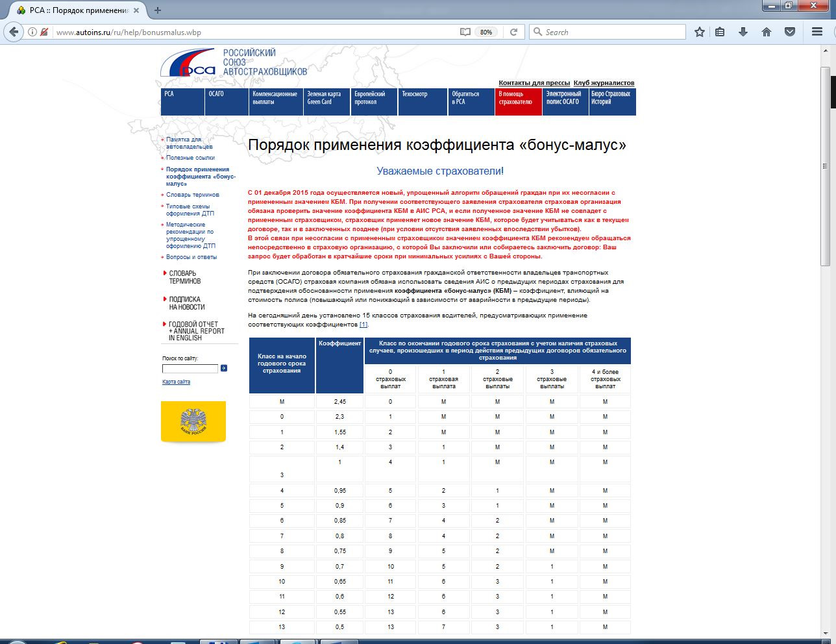Open Порядок применения коэффициента sidebar link

click(201, 177)
